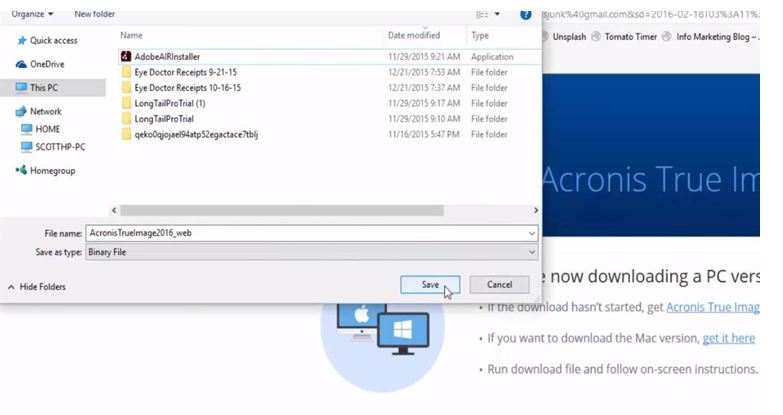Sort files by Date modified column
Screen dimensions: 783x415
click(414, 35)
